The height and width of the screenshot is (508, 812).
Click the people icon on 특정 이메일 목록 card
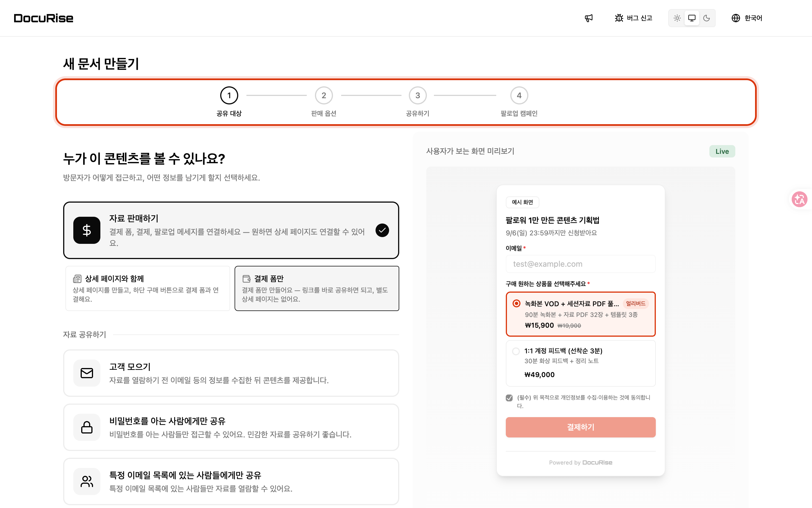87,481
